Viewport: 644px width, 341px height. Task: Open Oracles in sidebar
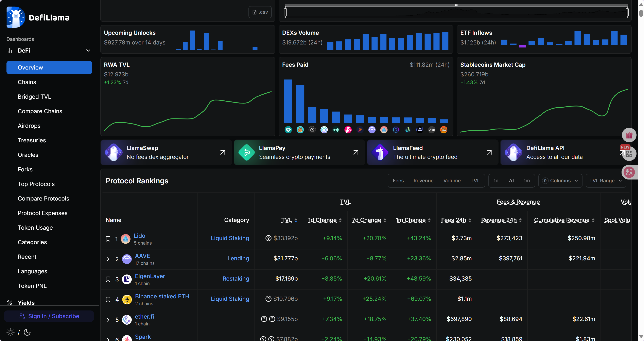(x=28, y=155)
